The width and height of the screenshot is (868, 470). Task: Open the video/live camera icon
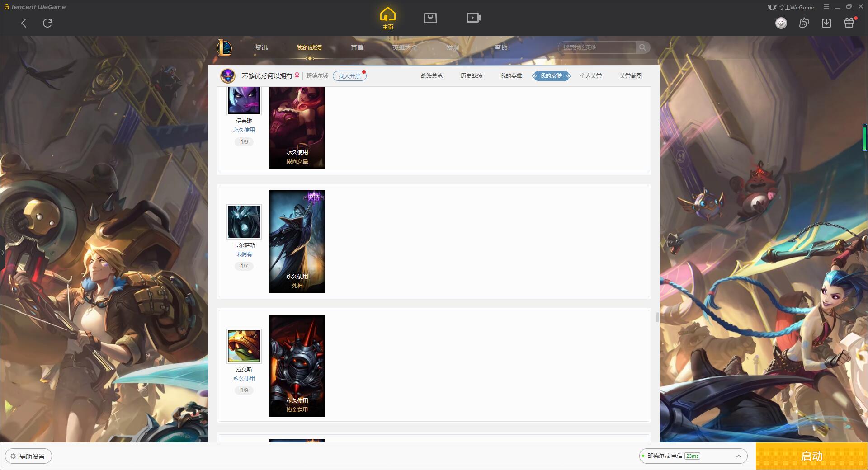pos(473,18)
